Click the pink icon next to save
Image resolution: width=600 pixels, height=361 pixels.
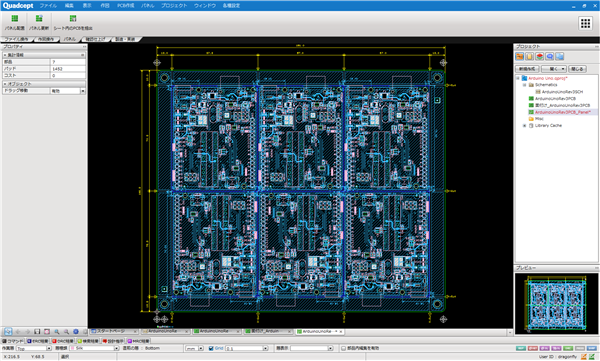[x=47, y=332]
